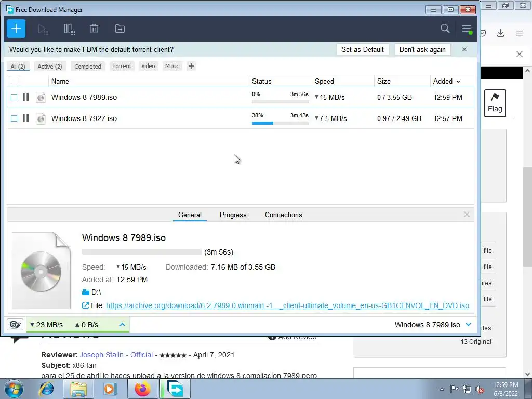532x399 pixels.
Task: Expand the speed limits chevron in status bar
Action: coord(122,325)
